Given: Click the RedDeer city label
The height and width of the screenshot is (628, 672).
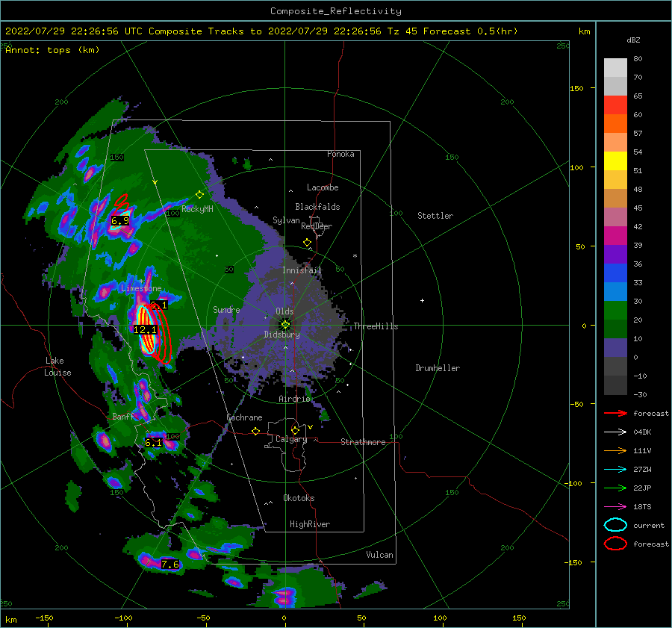Looking at the screenshot, I should pyautogui.click(x=317, y=226).
